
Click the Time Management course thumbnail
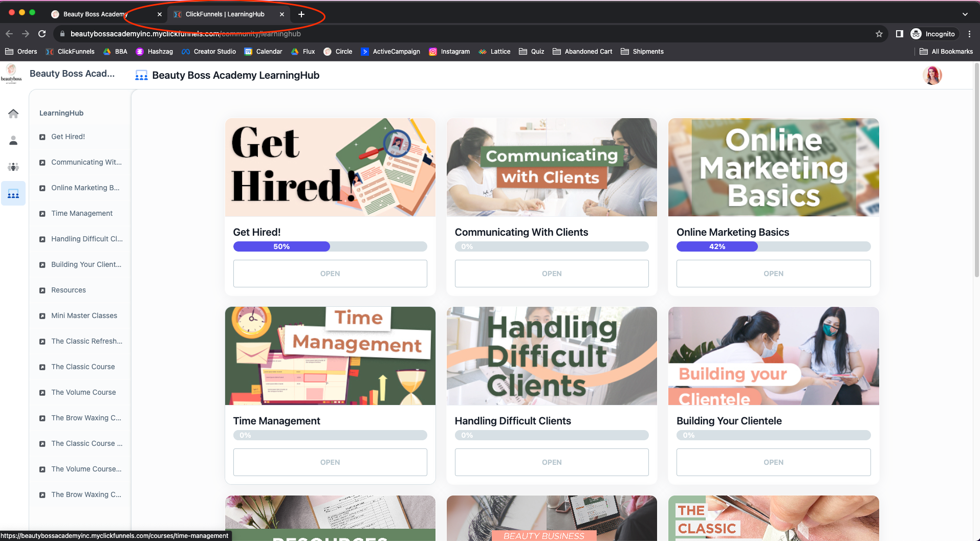click(330, 356)
